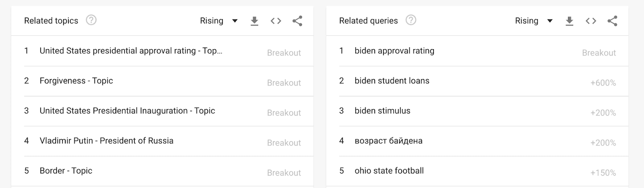Select the biden approval rating query

pos(394,51)
